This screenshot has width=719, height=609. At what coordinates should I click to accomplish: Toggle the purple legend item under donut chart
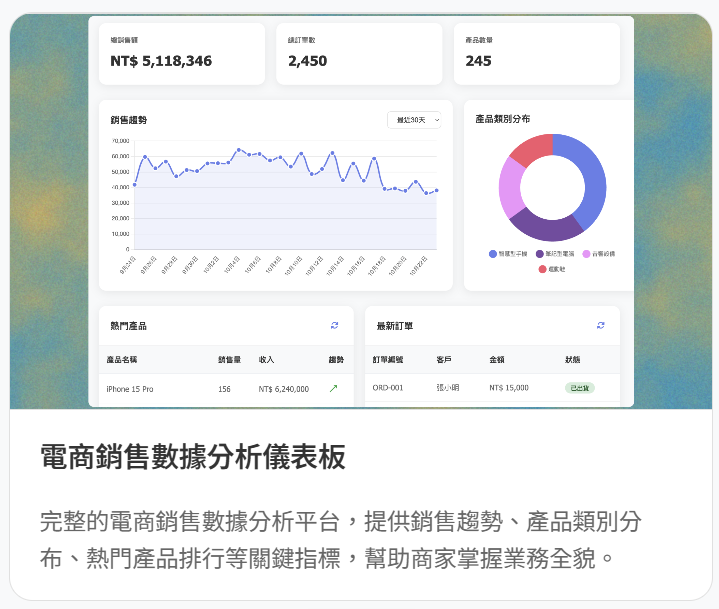tap(557, 254)
